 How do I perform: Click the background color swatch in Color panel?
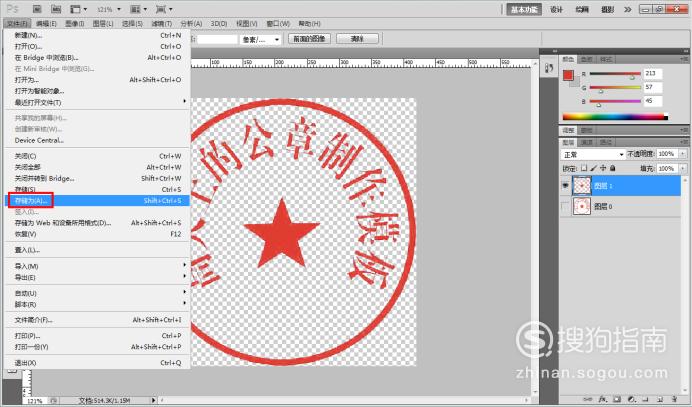tap(575, 83)
